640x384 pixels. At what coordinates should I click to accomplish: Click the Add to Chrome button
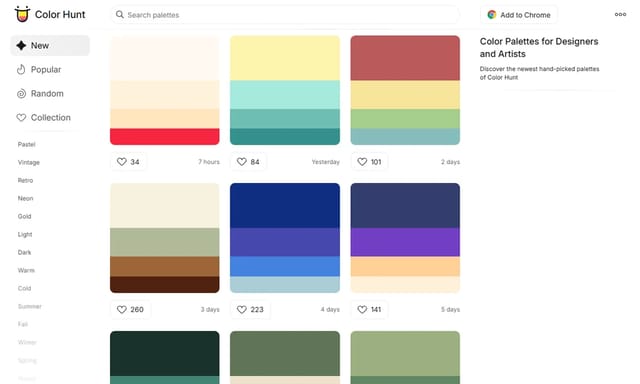coord(519,15)
